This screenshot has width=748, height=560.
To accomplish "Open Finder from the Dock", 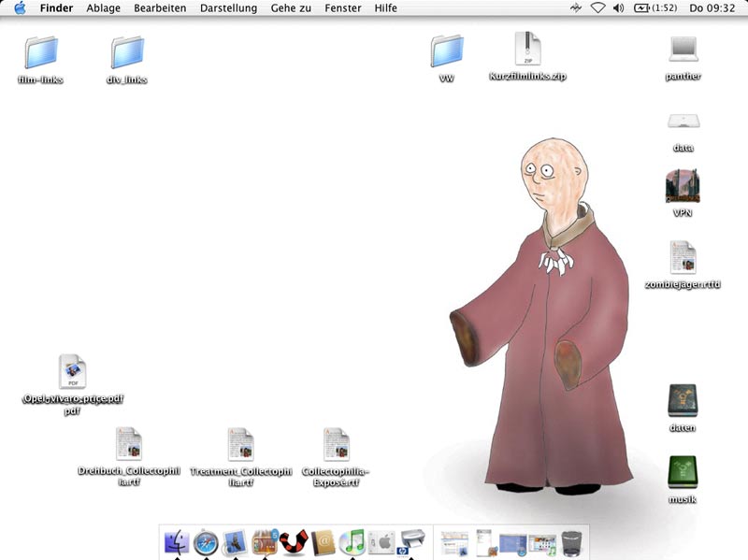I will point(177,542).
